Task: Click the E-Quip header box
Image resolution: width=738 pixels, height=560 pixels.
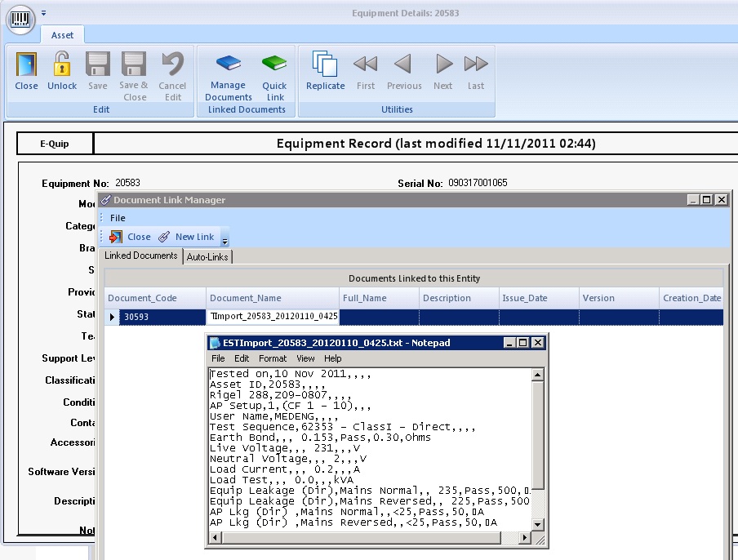Action: coord(55,144)
